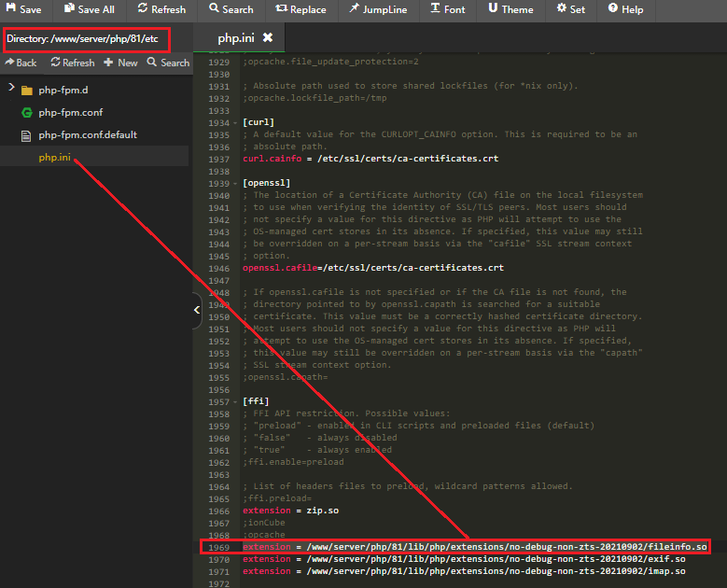Image resolution: width=727 pixels, height=588 pixels.
Task: Search files in the directory panel
Action: click(168, 63)
